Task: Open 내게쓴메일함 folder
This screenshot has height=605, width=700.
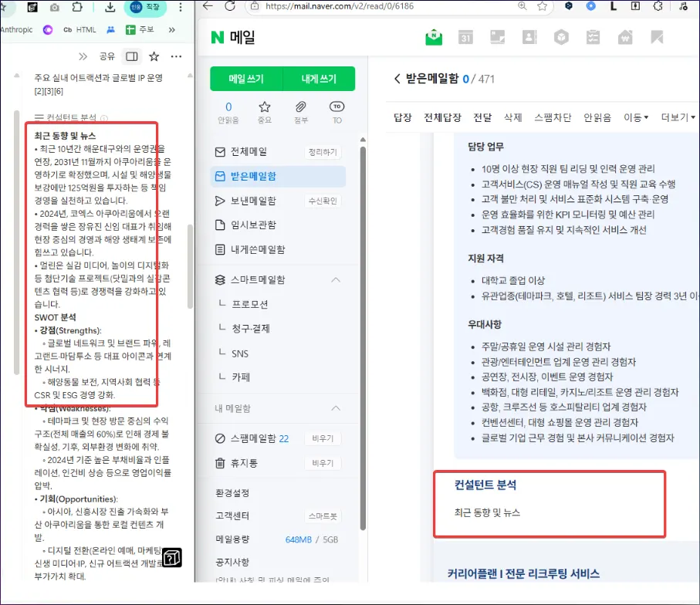Action: pos(258,249)
